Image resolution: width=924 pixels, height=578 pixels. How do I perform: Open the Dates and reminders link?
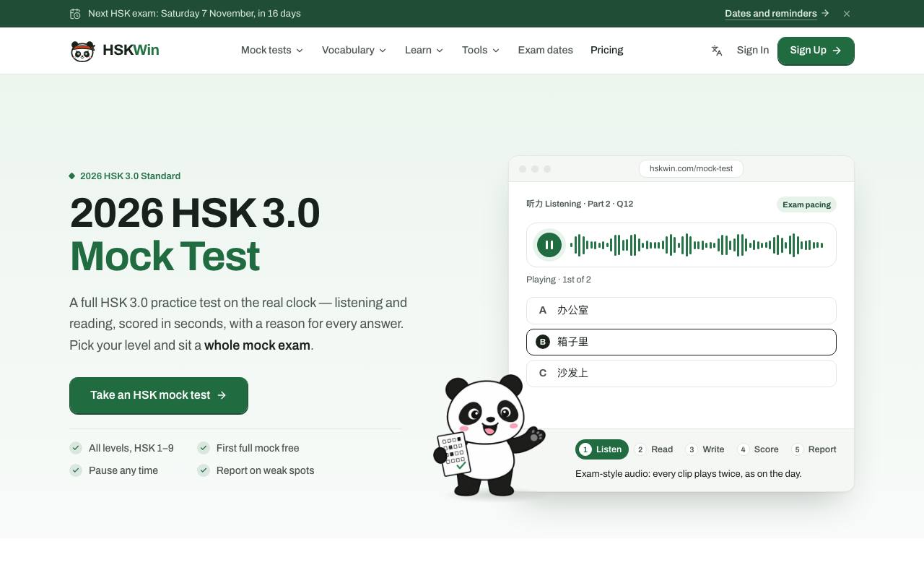pos(777,14)
